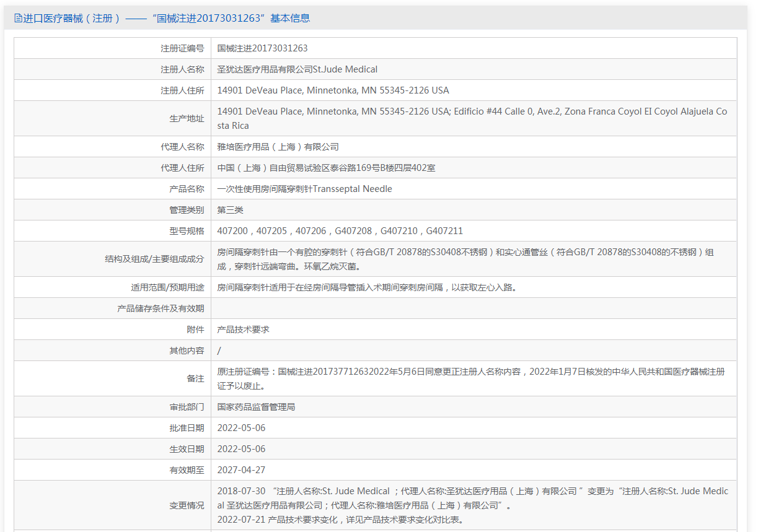Click the page title 进口医疗器械（注册）基本信息
Image resolution: width=758 pixels, height=532 pixels.
tap(167, 19)
